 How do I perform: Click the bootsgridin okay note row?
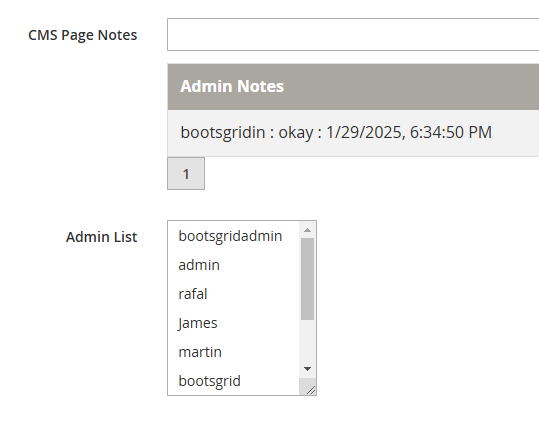(x=353, y=133)
